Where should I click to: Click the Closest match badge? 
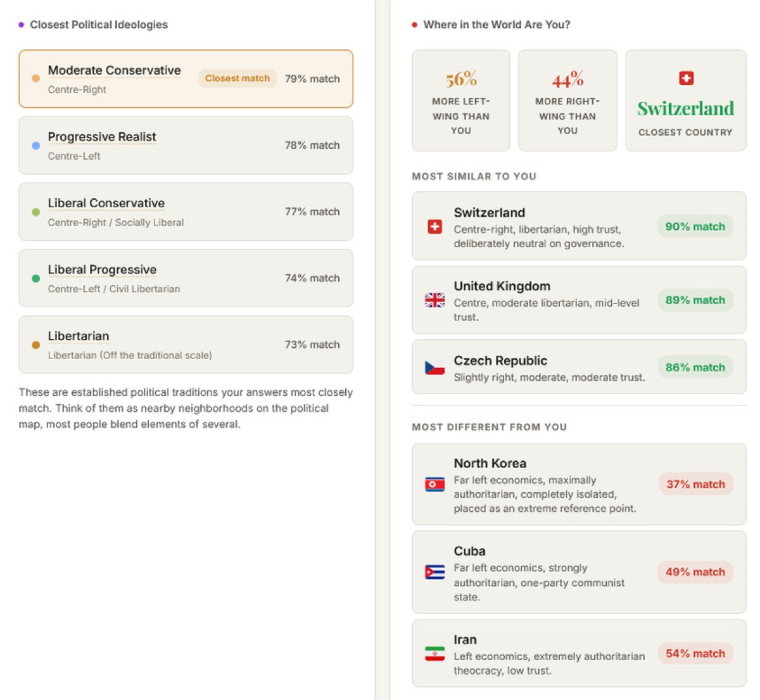pyautogui.click(x=237, y=79)
